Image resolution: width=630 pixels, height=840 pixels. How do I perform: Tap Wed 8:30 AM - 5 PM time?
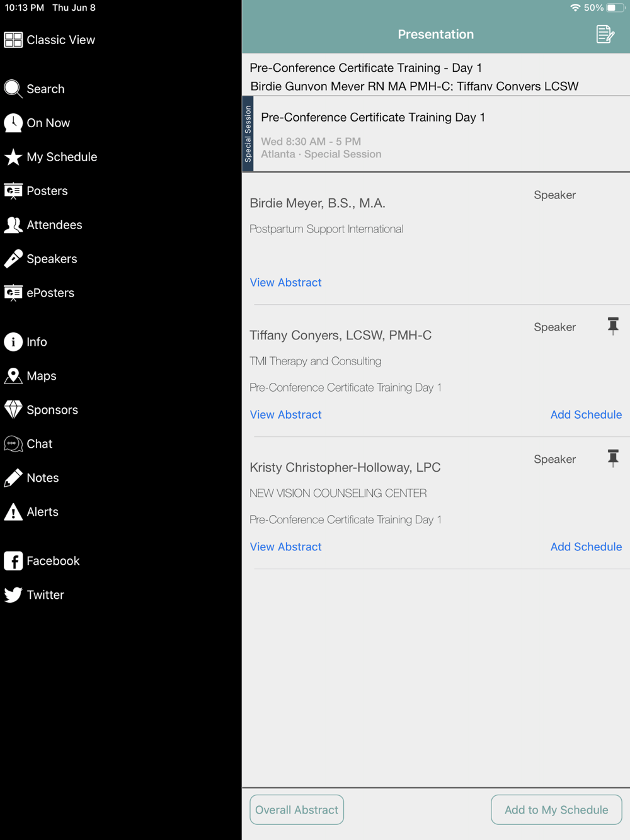311,142
